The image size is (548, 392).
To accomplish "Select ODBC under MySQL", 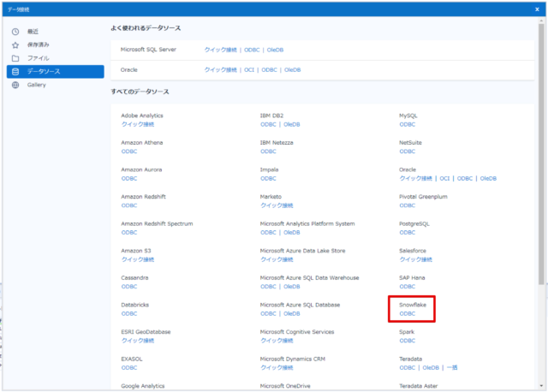I will tap(408, 124).
